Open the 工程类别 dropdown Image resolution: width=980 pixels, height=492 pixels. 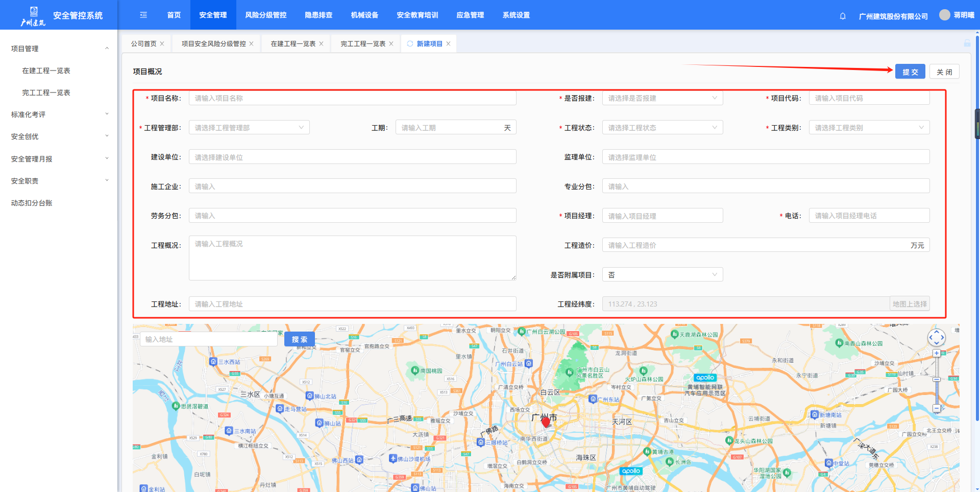[869, 128]
